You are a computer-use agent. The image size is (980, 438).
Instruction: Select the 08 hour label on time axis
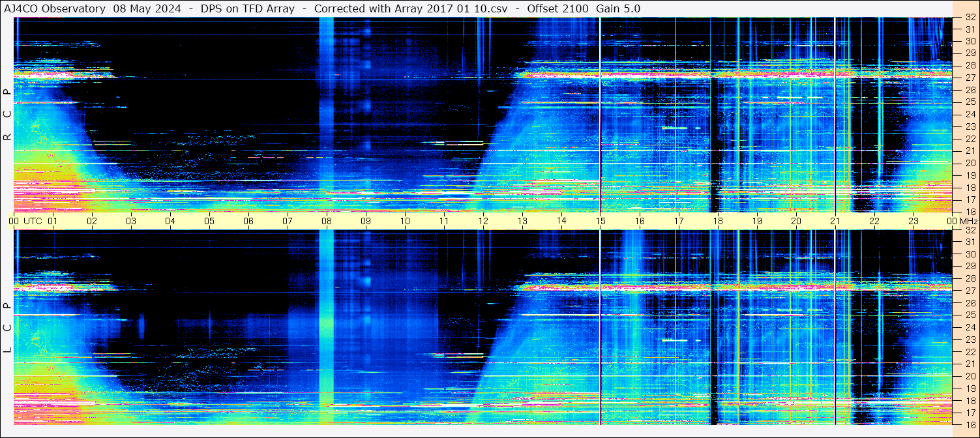[327, 221]
